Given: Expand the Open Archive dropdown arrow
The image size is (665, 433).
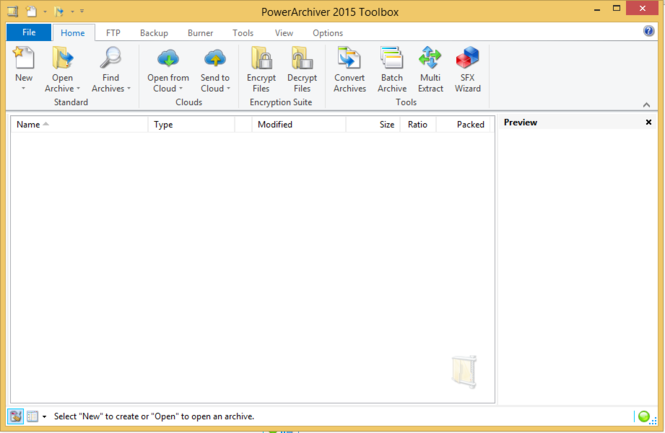Looking at the screenshot, I should click(78, 89).
